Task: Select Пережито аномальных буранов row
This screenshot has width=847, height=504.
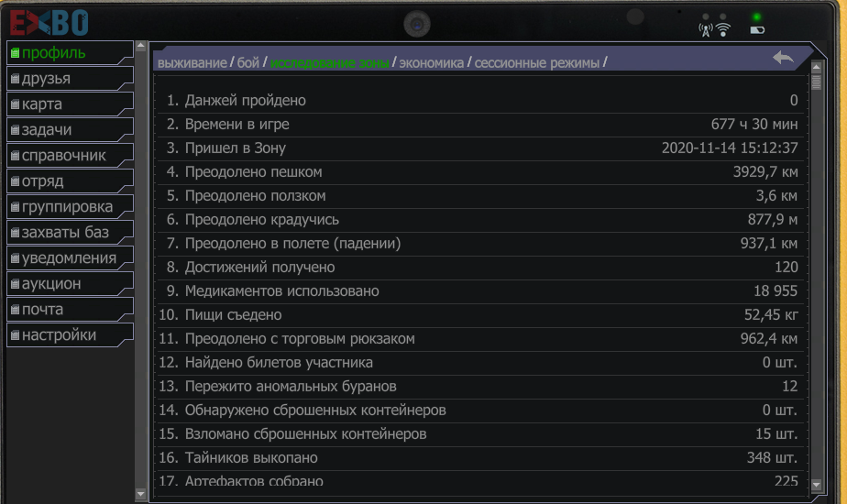Action: pos(480,386)
